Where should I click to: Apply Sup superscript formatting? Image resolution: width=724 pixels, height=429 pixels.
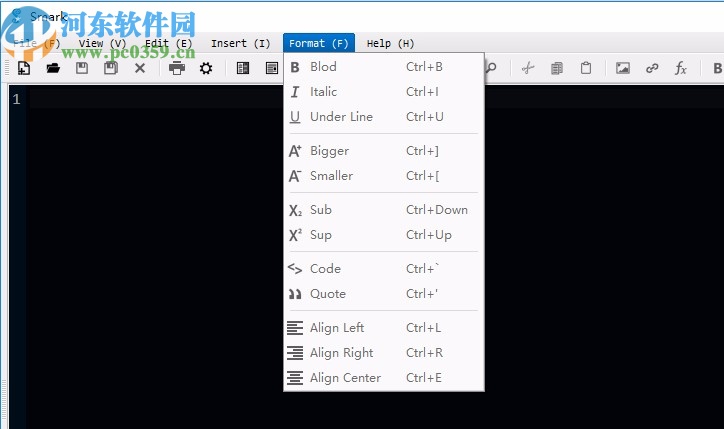[x=384, y=235]
